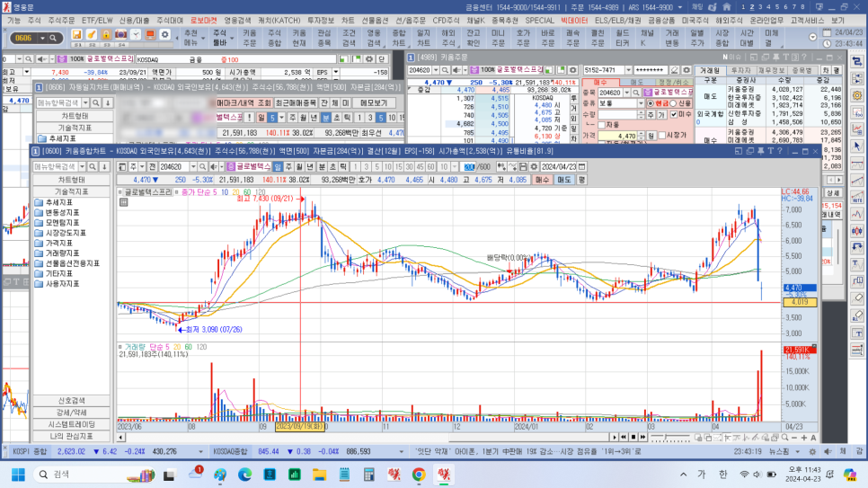Open the 차트 menu in menu bar
The image size is (868, 488).
click(x=348, y=21)
